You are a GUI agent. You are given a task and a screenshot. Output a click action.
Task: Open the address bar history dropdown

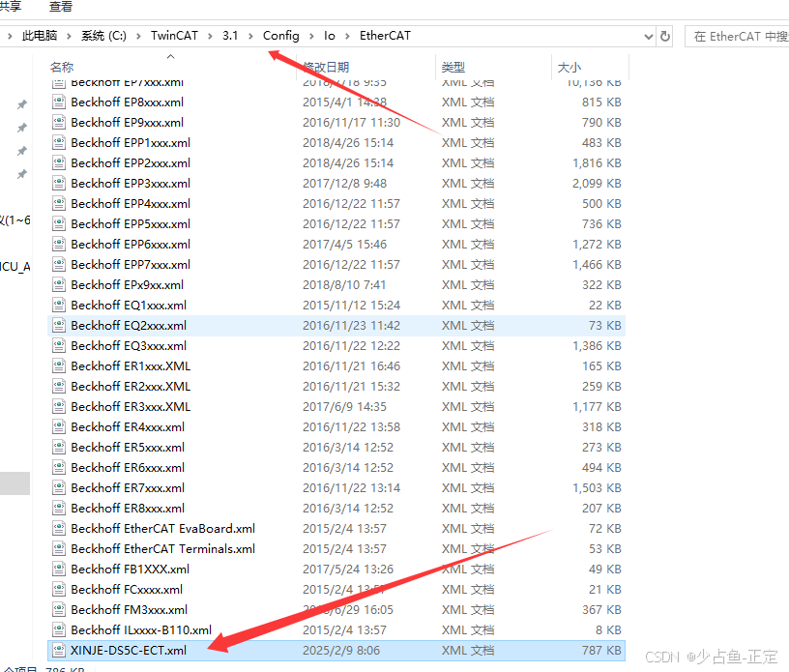pos(649,36)
